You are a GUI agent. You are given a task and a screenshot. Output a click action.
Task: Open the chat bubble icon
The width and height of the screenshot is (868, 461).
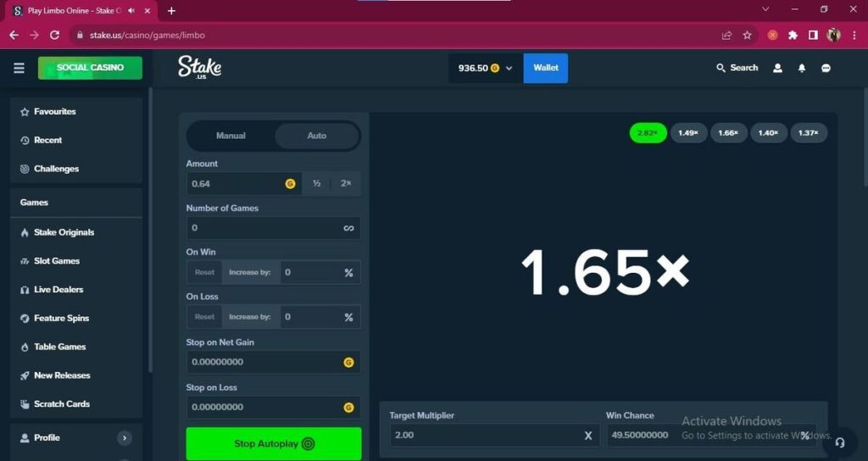[x=826, y=68]
